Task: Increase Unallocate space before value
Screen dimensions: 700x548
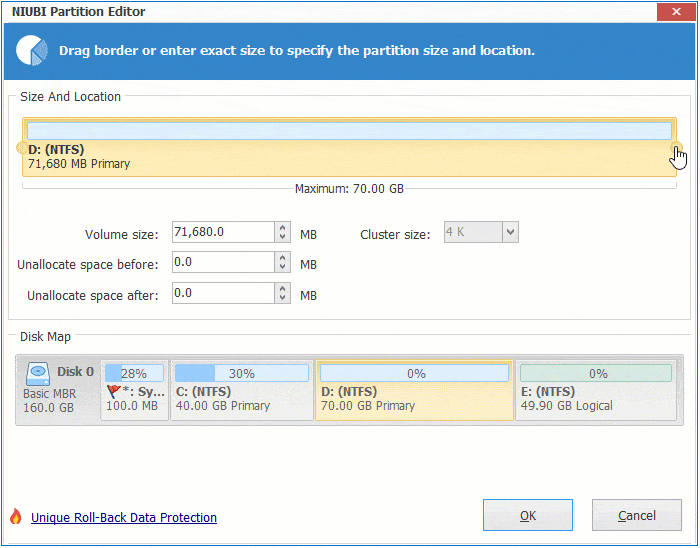Action: tap(282, 257)
